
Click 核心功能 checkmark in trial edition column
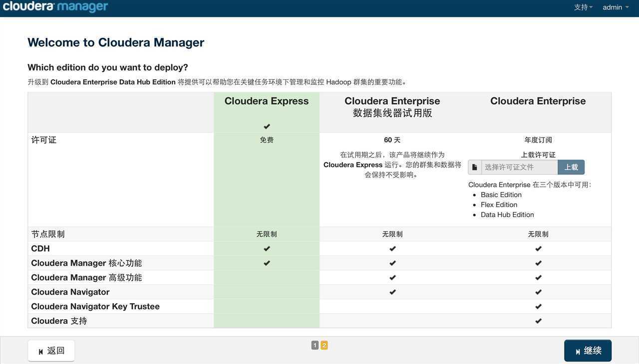(392, 263)
